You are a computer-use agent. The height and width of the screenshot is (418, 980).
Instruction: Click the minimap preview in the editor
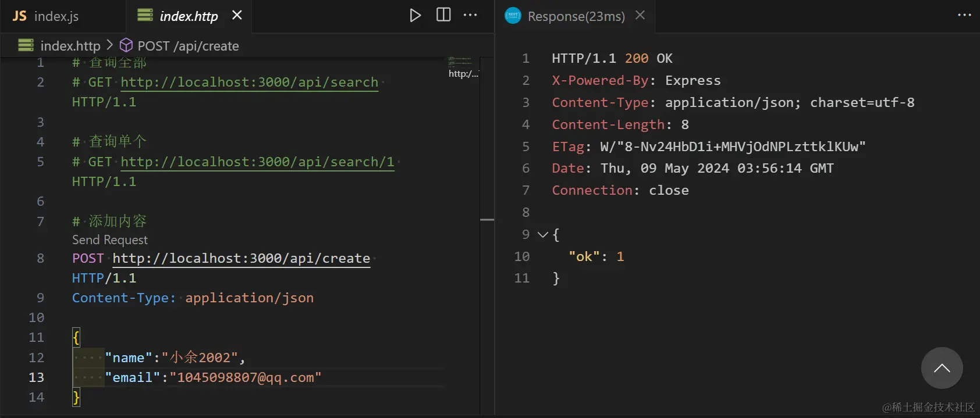[463, 67]
